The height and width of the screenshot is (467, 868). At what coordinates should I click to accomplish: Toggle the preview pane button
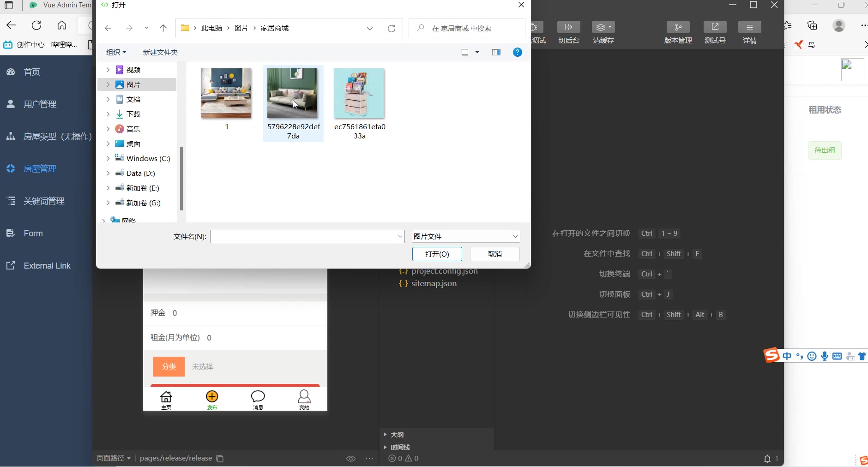coord(496,52)
